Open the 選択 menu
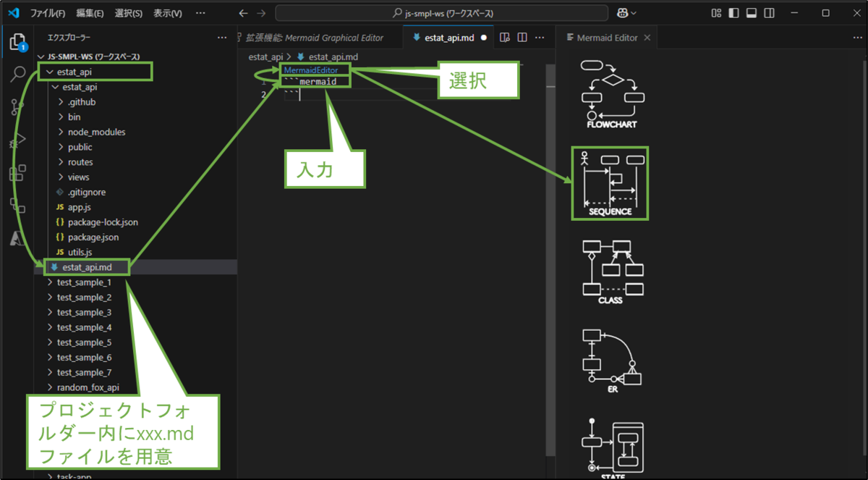Viewport: 868px width, 480px height. coord(129,13)
